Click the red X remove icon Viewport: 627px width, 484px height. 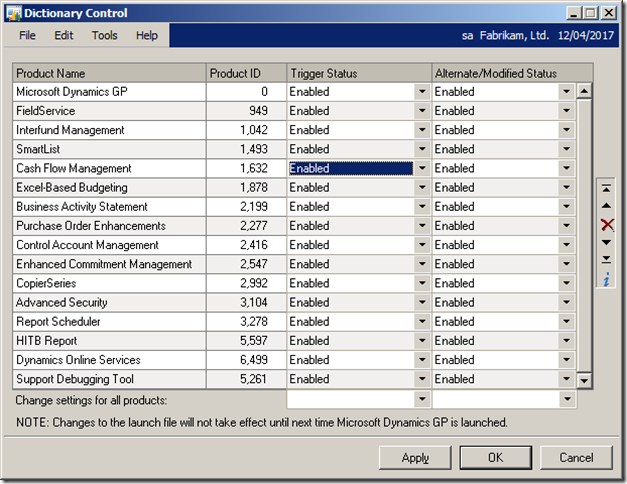(x=607, y=225)
